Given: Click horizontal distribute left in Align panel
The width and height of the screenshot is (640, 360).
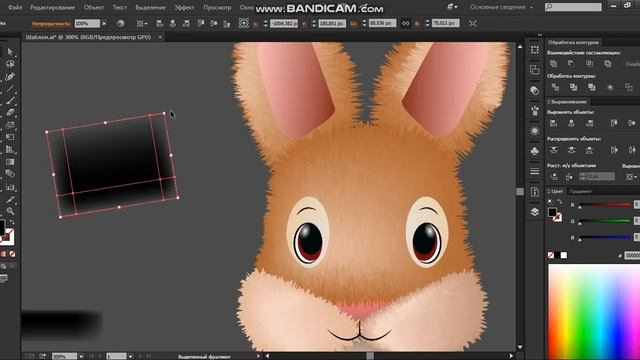Looking at the screenshot, I should pyautogui.click(x=614, y=150).
